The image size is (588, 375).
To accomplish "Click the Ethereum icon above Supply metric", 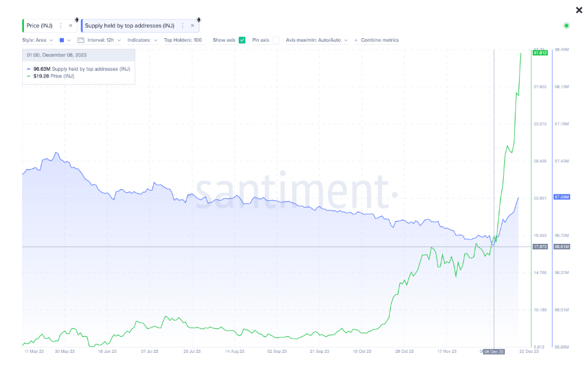I will coord(197,19).
